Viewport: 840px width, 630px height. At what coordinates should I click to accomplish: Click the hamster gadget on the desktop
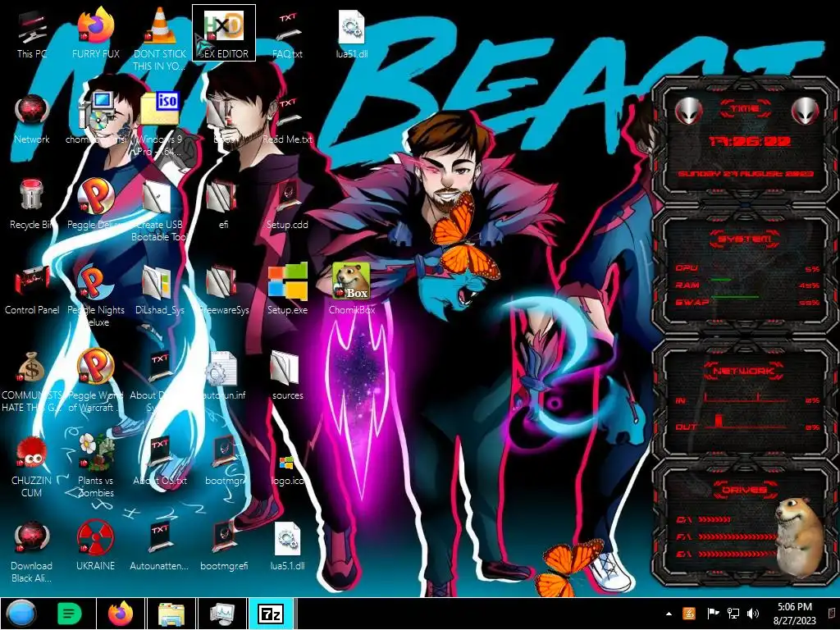pyautogui.click(x=800, y=536)
